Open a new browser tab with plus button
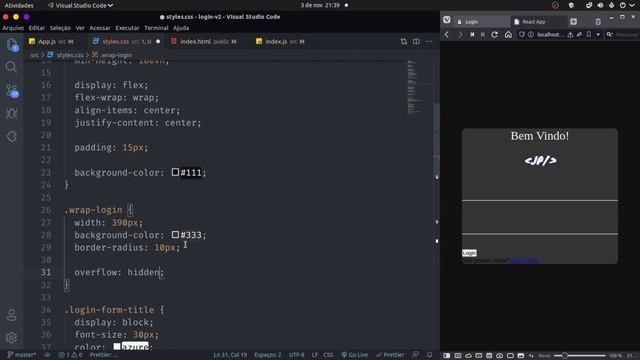Image resolution: width=640 pixels, height=360 pixels. coord(573,21)
